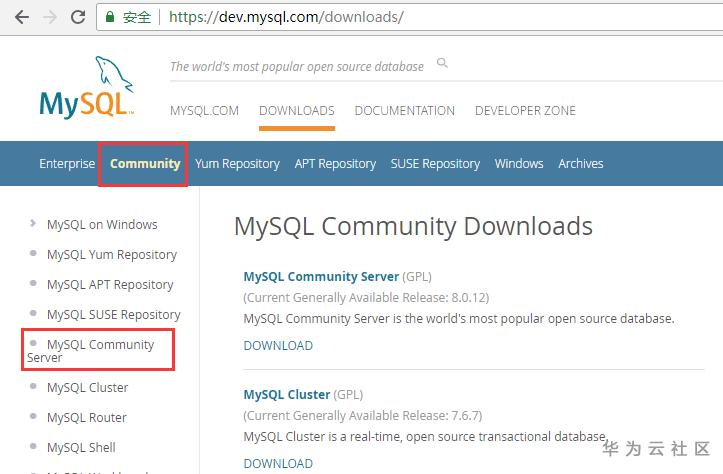The width and height of the screenshot is (723, 474).
Task: Open MySQL Router in the sidebar
Action: click(87, 418)
